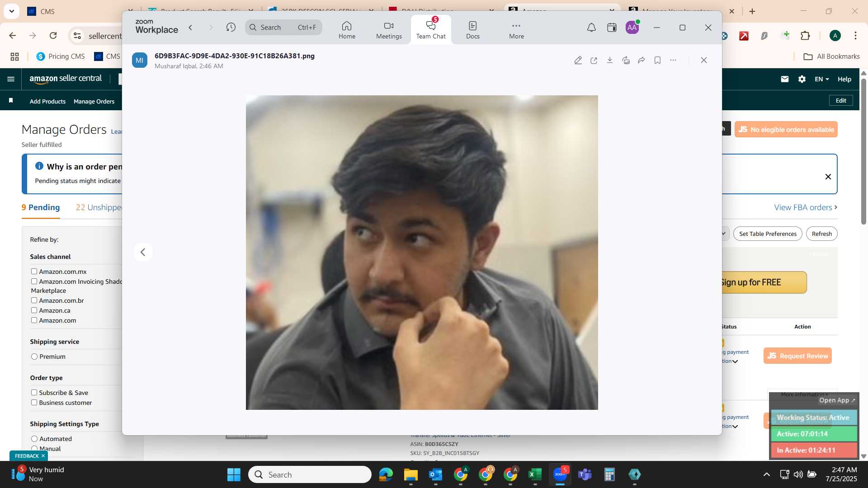Viewport: 868px width, 488px height.
Task: Open Zoom history clock icon
Action: point(231,28)
